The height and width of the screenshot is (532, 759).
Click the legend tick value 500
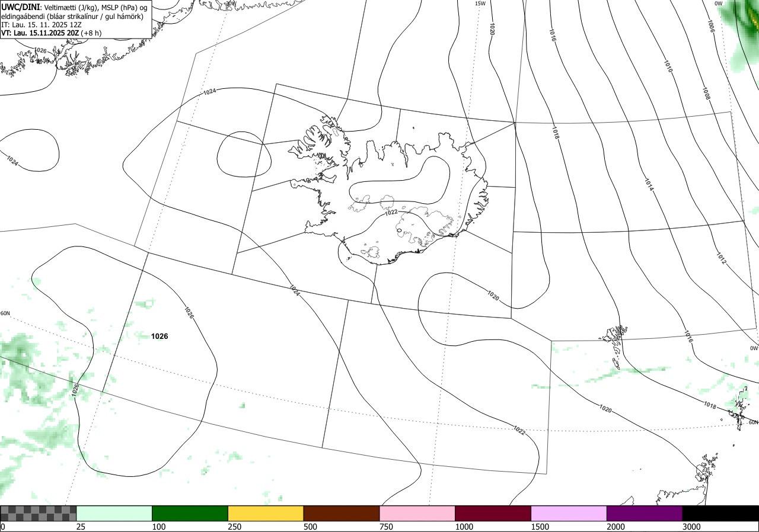point(311,527)
